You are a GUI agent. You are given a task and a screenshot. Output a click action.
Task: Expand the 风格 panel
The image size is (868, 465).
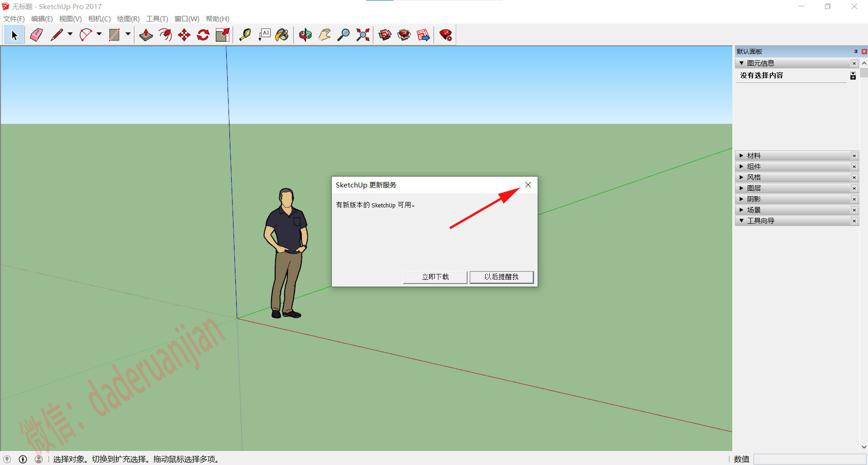coord(741,177)
